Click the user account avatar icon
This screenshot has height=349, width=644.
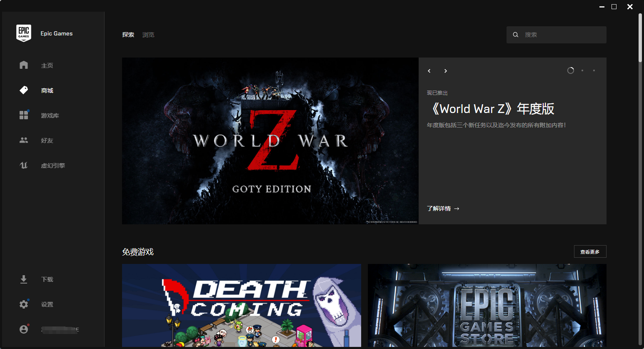[24, 329]
